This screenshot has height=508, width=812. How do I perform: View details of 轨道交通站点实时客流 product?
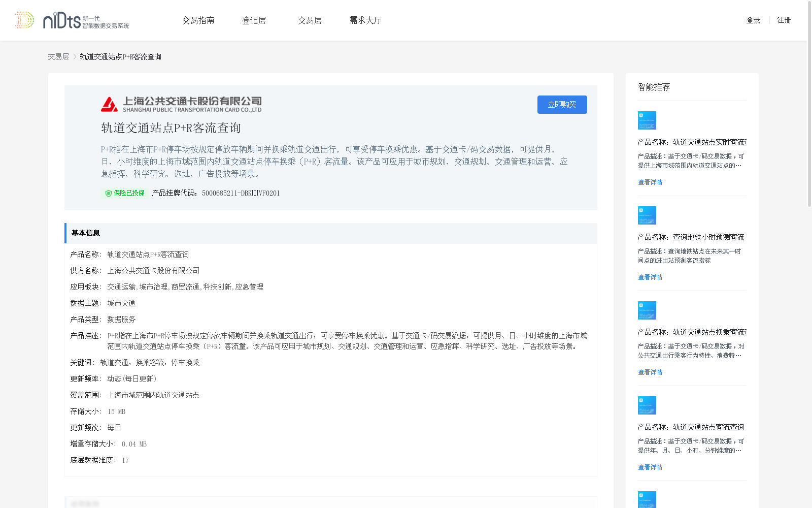[650, 182]
